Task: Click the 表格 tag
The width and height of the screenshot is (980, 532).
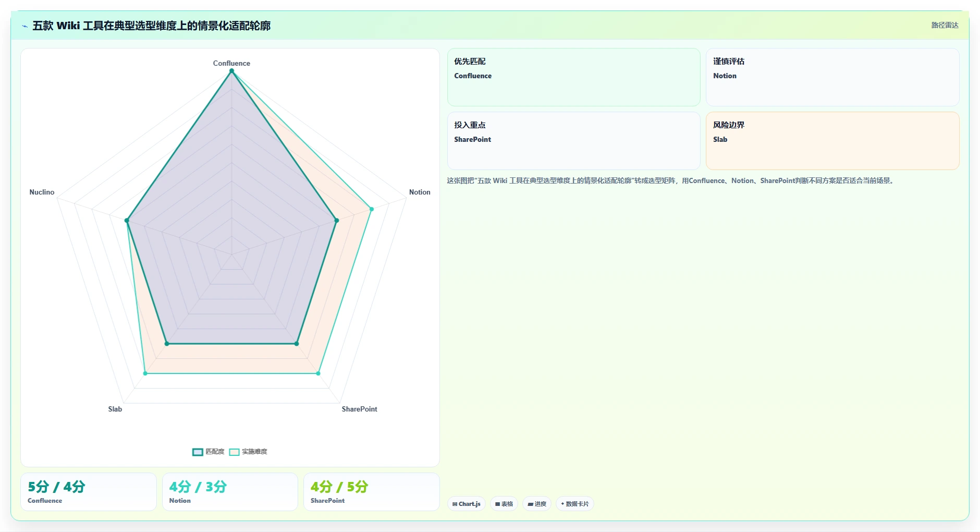Action: pyautogui.click(x=504, y=504)
